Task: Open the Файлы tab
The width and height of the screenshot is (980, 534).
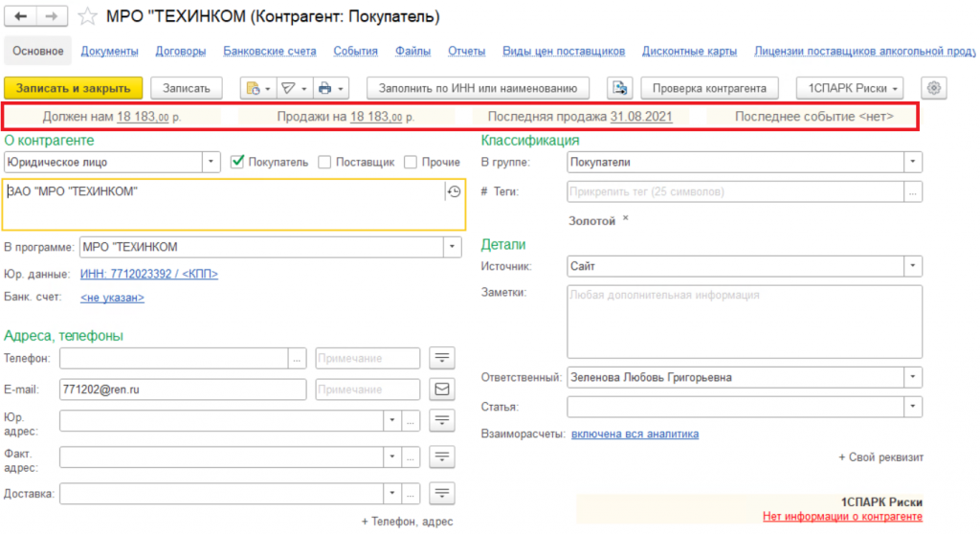Action: 412,51
